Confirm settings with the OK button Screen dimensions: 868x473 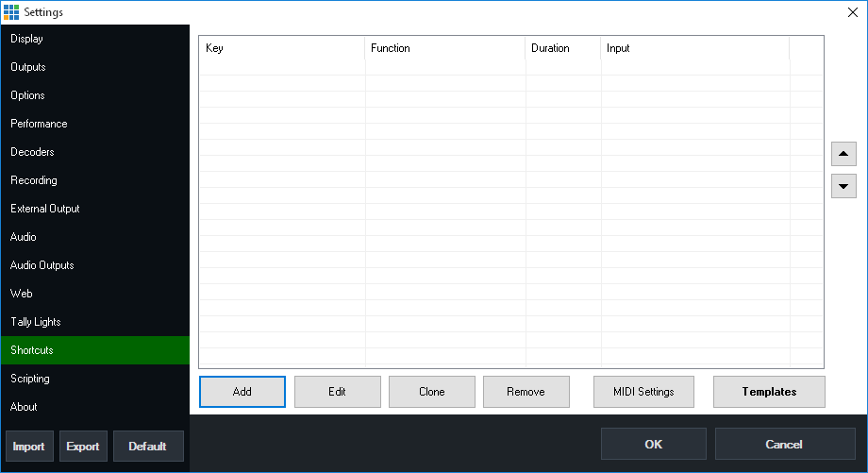coord(653,444)
